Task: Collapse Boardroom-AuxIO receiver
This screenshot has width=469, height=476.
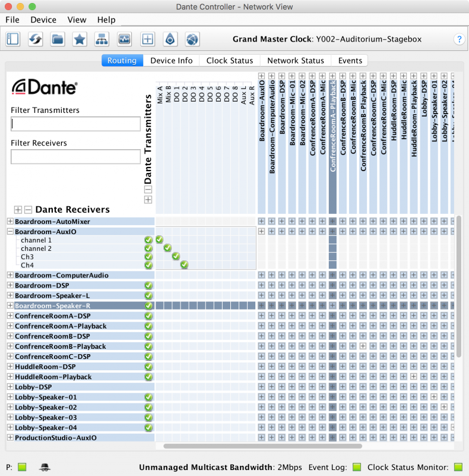Action: tap(10, 232)
